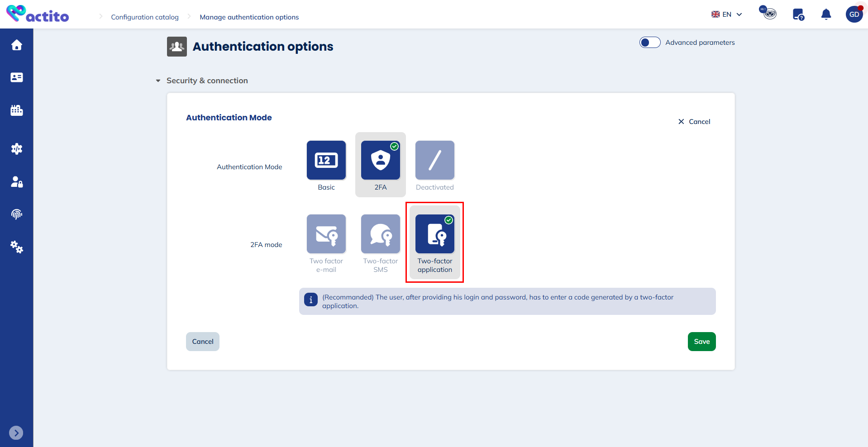The width and height of the screenshot is (868, 447).
Task: Open the notifications bell
Action: tap(825, 14)
